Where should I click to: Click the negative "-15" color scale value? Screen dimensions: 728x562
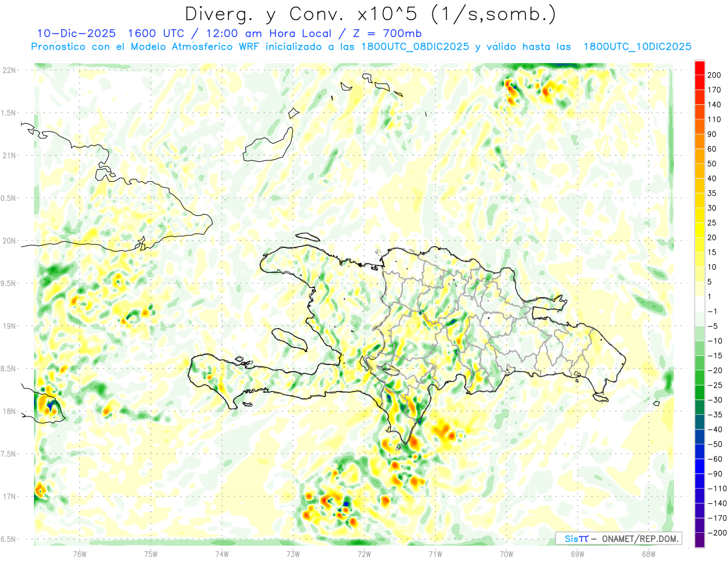click(x=715, y=355)
